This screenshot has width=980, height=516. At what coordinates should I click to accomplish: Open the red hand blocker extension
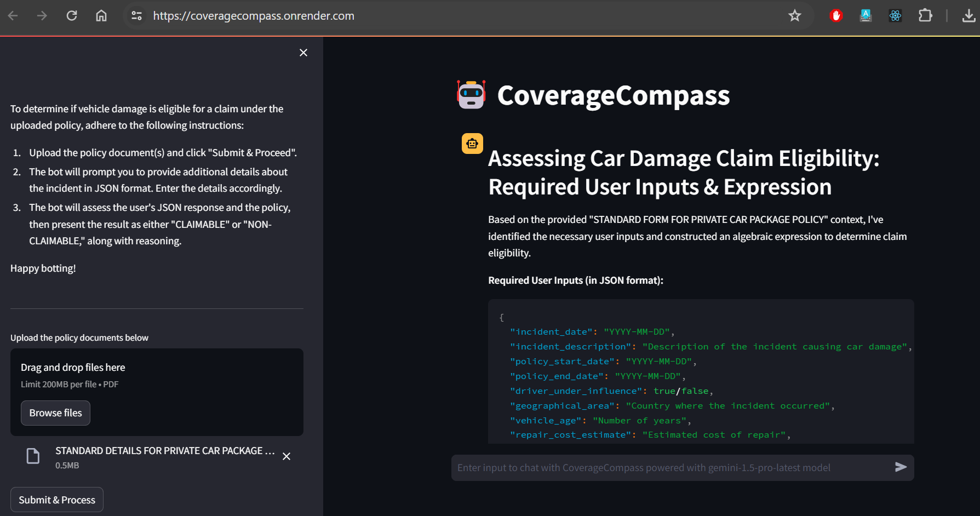(836, 16)
